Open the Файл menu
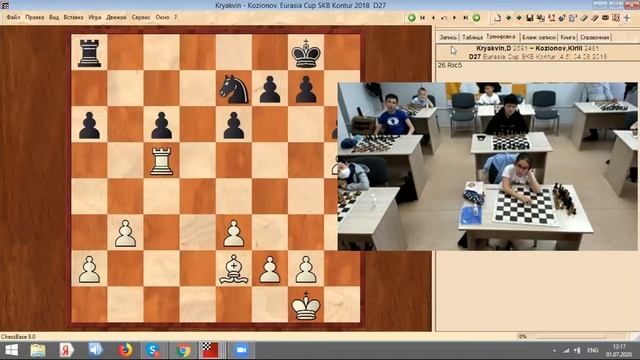Viewport: 640px width, 360px height. (x=13, y=18)
